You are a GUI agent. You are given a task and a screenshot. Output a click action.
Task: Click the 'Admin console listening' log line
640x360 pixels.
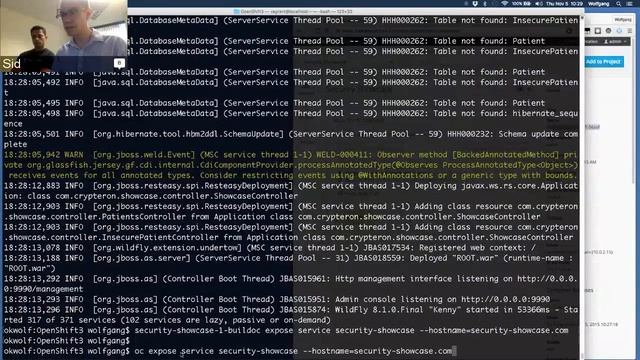277,299
